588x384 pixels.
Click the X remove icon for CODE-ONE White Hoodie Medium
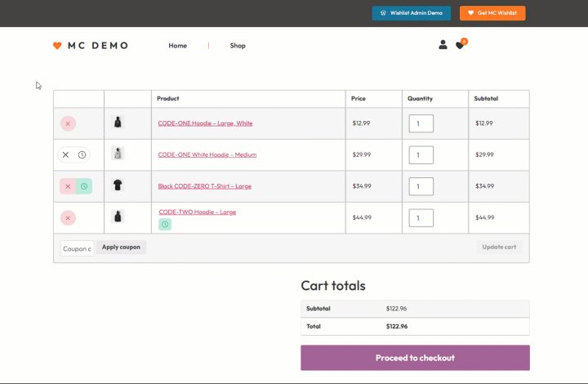pos(65,155)
